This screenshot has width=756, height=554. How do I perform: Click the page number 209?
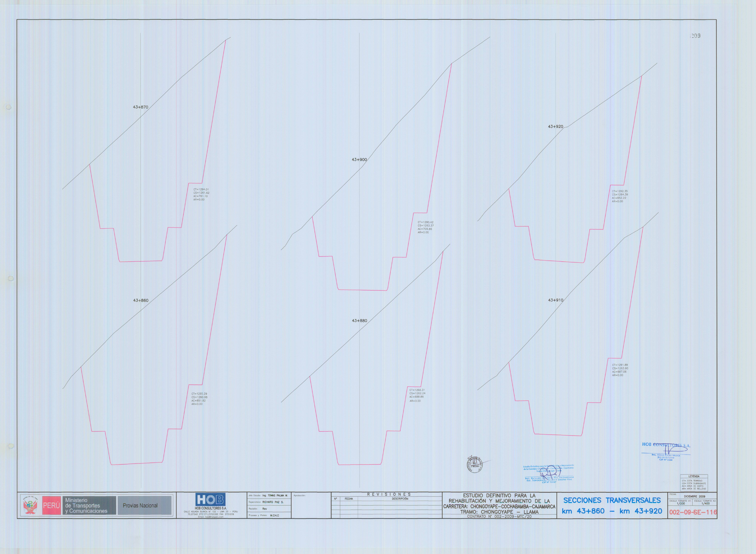pos(696,36)
